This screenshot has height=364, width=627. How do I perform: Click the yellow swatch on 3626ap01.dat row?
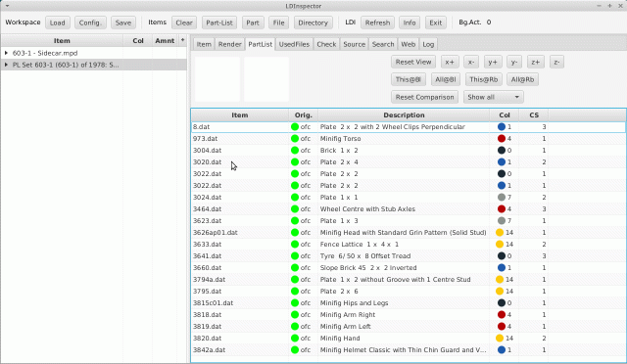(x=500, y=233)
